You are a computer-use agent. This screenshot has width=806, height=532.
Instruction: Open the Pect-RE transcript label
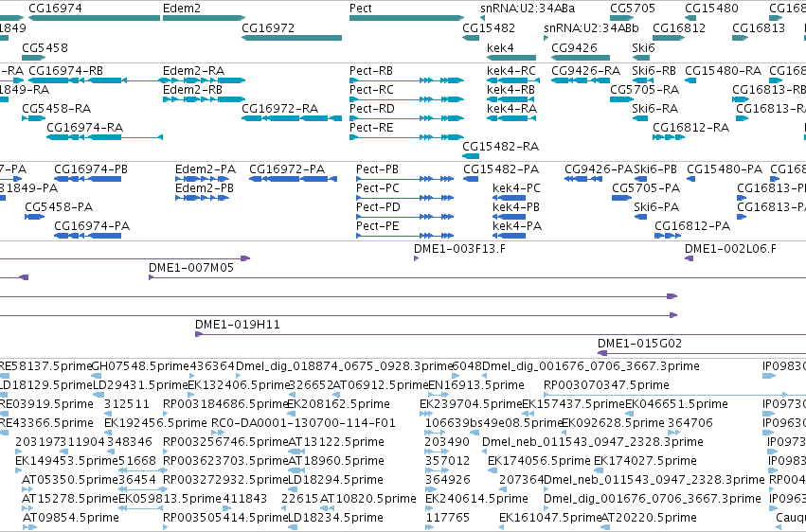[x=371, y=128]
